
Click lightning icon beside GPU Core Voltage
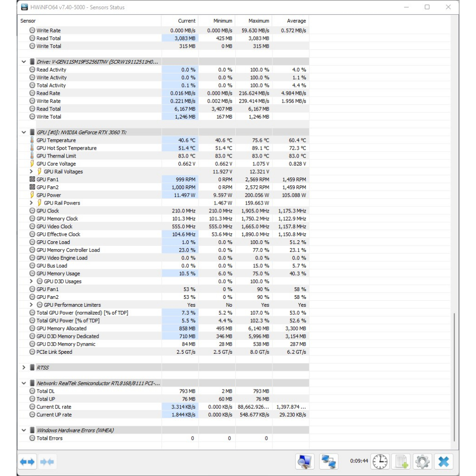32,164
